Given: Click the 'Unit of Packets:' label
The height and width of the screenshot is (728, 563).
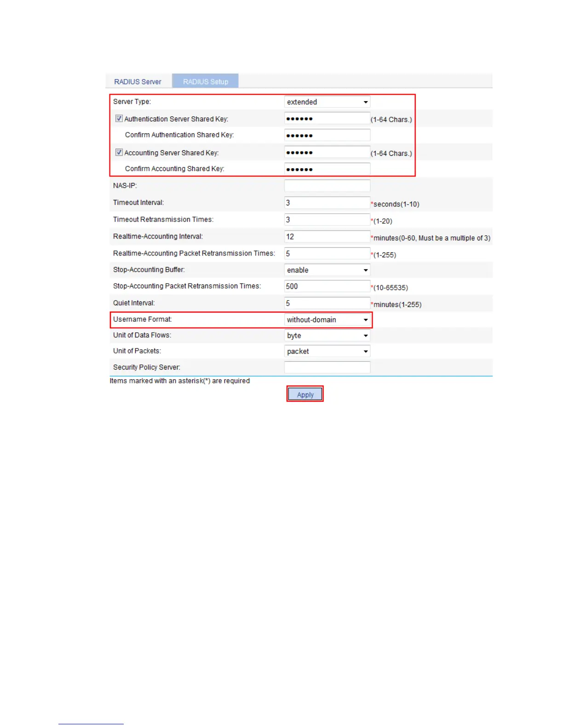Looking at the screenshot, I should click(x=137, y=351).
